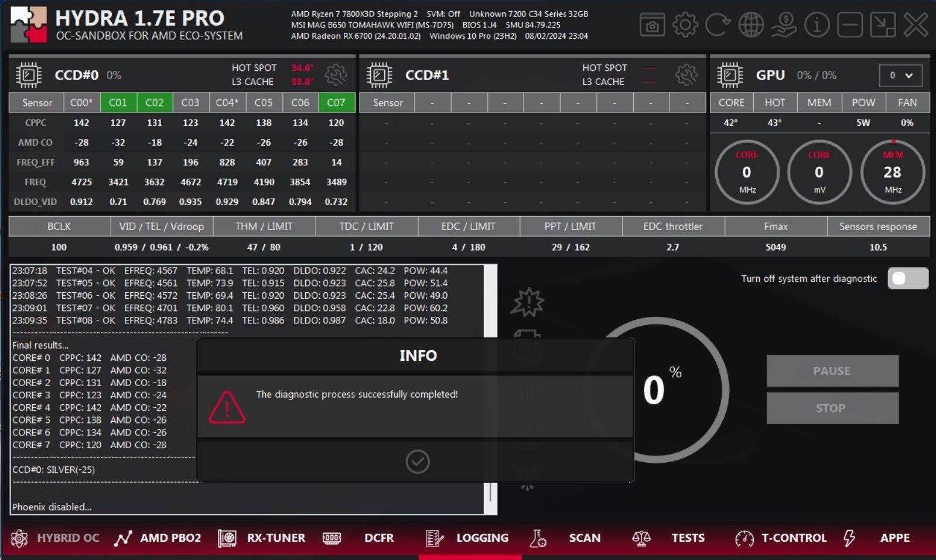Click the STOP button

pos(832,408)
